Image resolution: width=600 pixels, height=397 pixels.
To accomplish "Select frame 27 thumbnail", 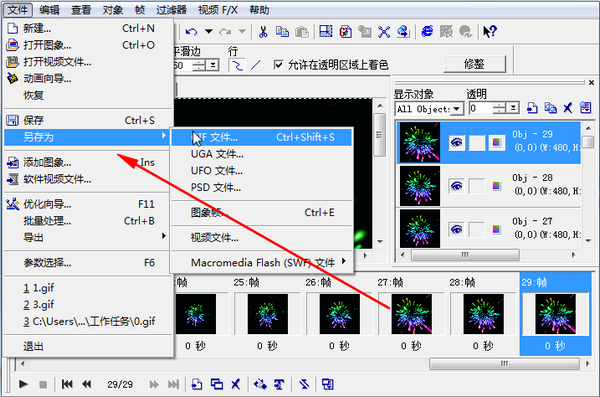I will point(411,314).
